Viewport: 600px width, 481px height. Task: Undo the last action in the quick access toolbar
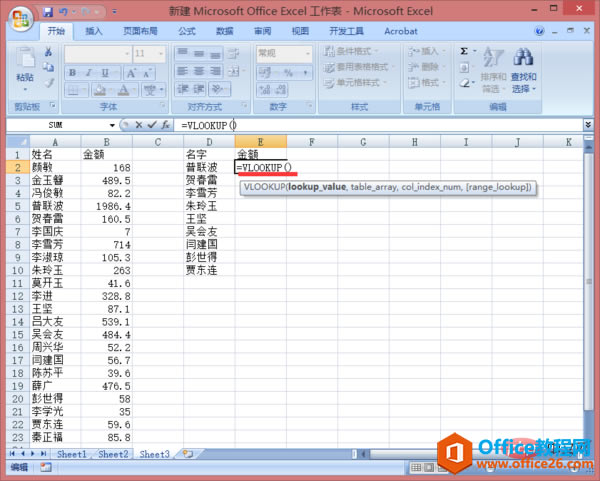[x=63, y=12]
